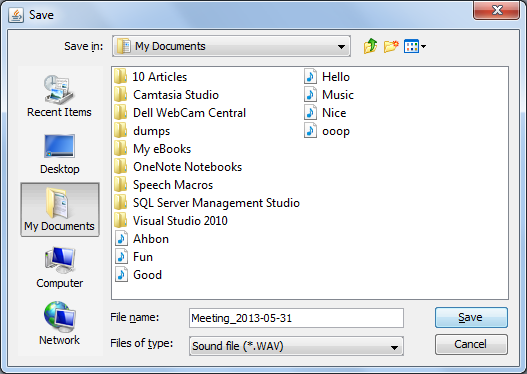
Task: Click the 'Ahbon' file name
Action: pos(151,239)
